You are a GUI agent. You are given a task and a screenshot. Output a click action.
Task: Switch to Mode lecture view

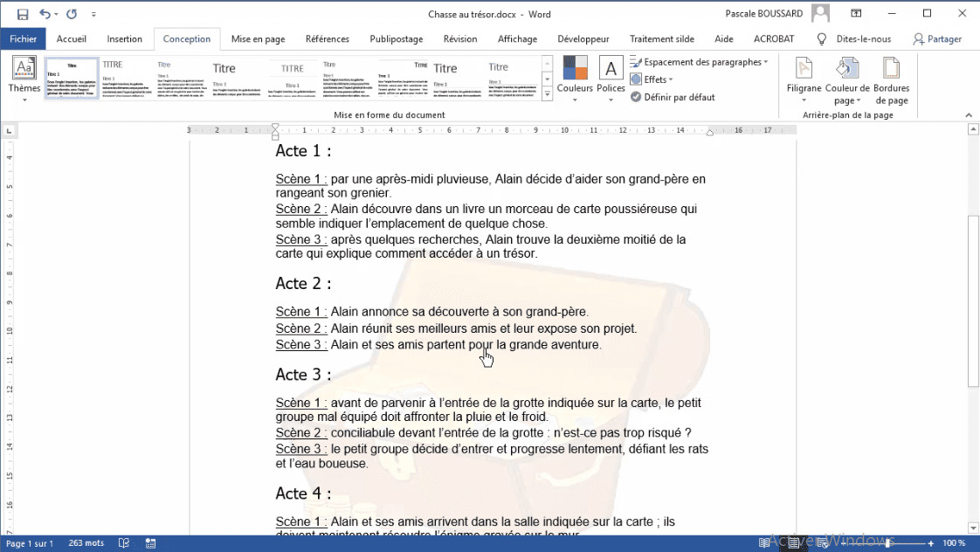(x=764, y=543)
